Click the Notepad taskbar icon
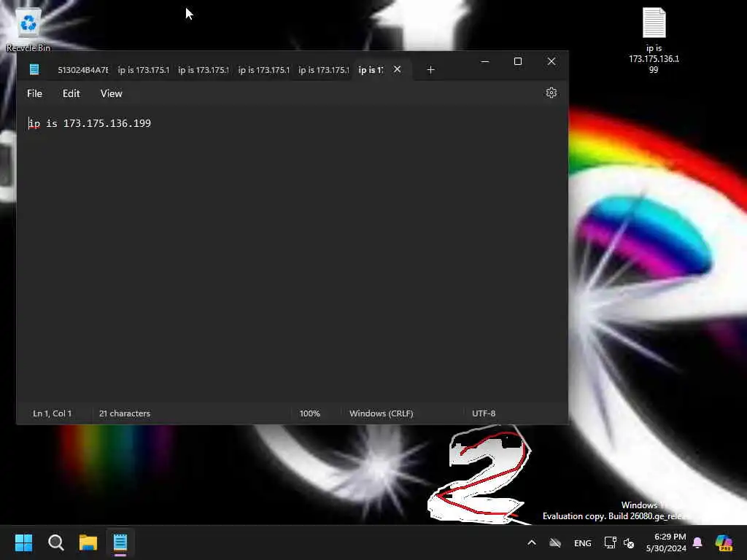This screenshot has width=747, height=560. [120, 542]
